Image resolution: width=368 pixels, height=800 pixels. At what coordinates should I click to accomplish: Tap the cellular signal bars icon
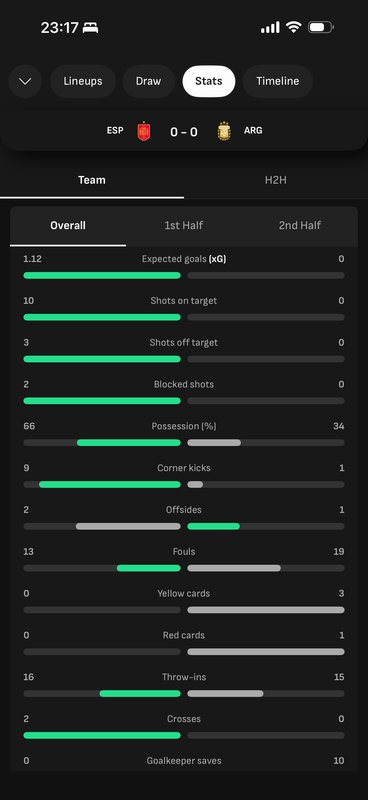click(270, 27)
